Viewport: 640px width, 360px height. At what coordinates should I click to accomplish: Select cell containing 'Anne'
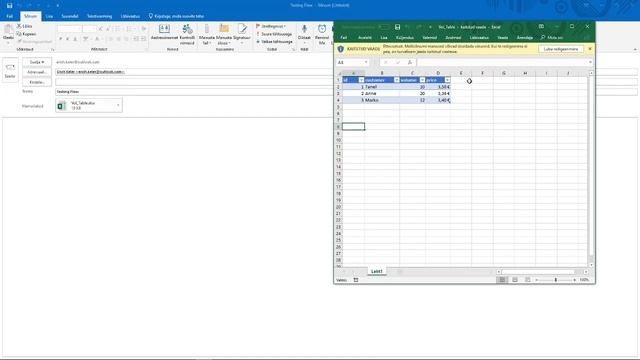pos(382,93)
